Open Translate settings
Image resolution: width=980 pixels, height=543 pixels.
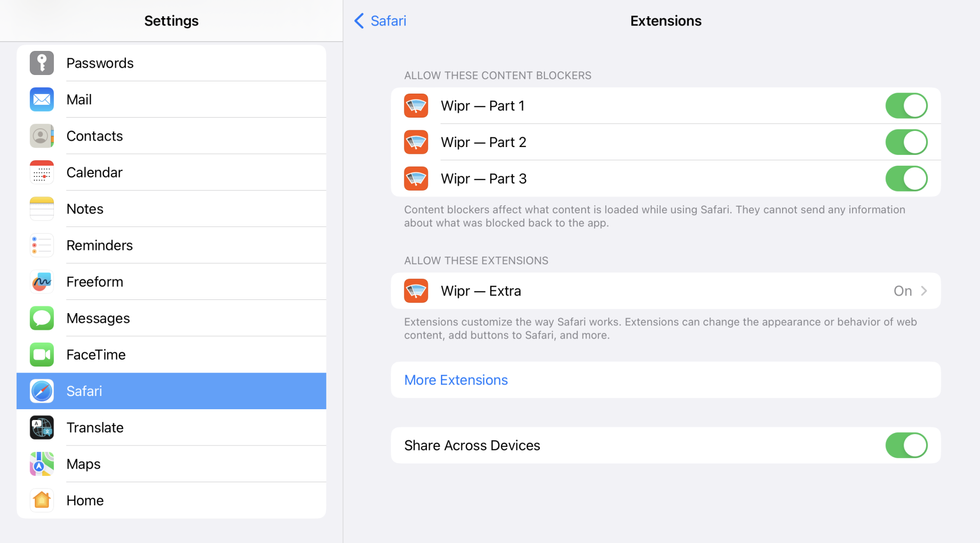click(x=171, y=427)
